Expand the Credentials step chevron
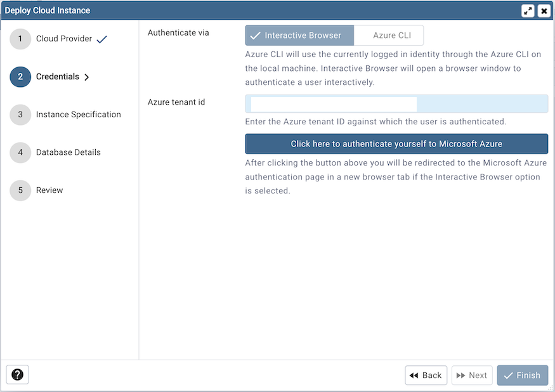The image size is (555, 392). tap(84, 77)
